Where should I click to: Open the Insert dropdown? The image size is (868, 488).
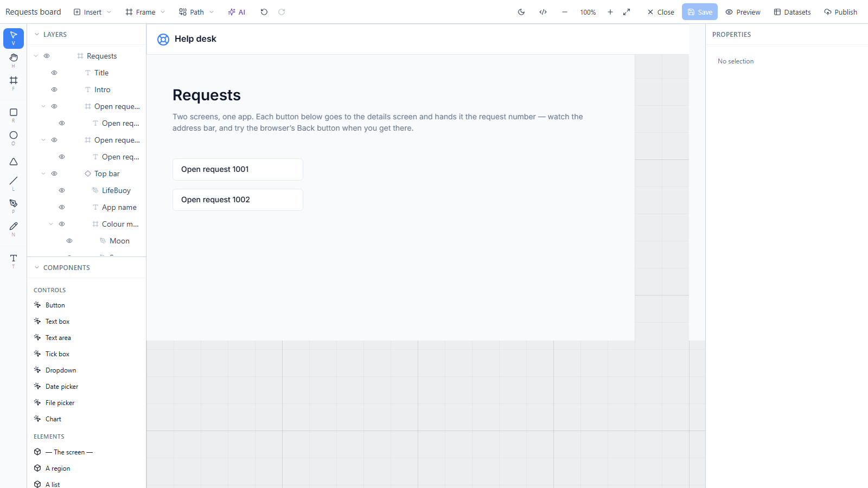pyautogui.click(x=92, y=12)
